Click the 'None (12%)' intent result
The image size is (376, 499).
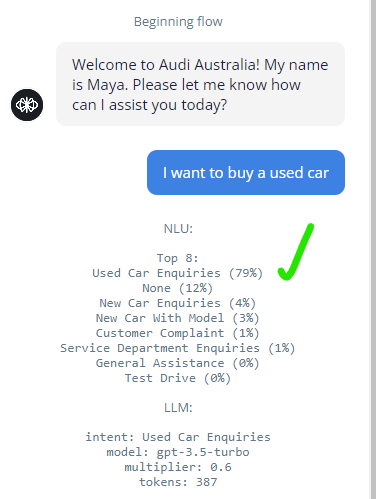(178, 288)
